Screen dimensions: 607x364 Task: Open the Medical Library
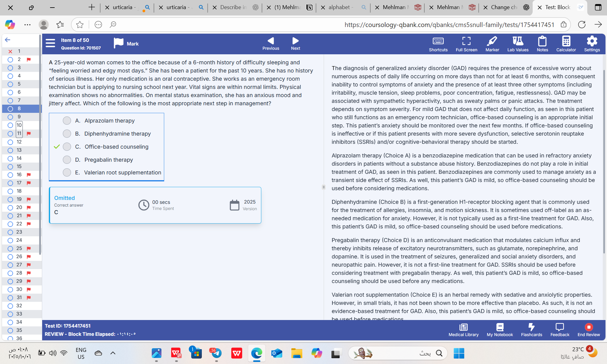pyautogui.click(x=463, y=330)
